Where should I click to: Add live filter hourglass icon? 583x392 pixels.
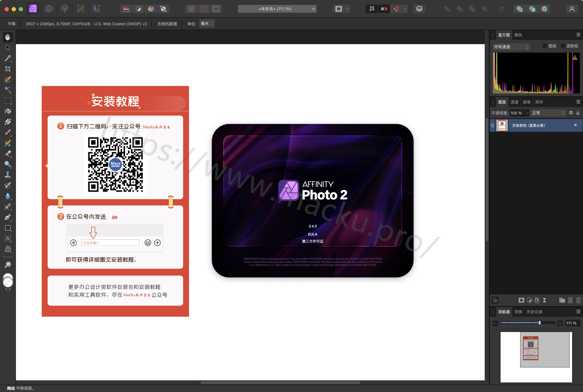click(x=544, y=300)
